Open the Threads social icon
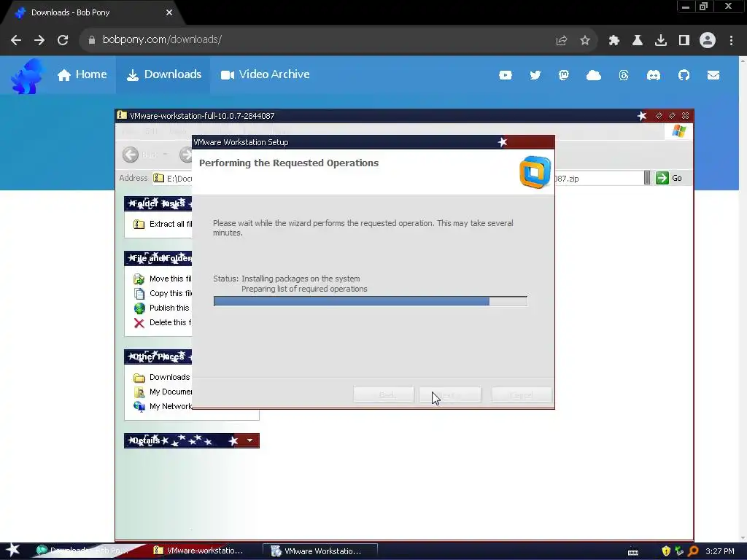The image size is (747, 560). [x=624, y=75]
